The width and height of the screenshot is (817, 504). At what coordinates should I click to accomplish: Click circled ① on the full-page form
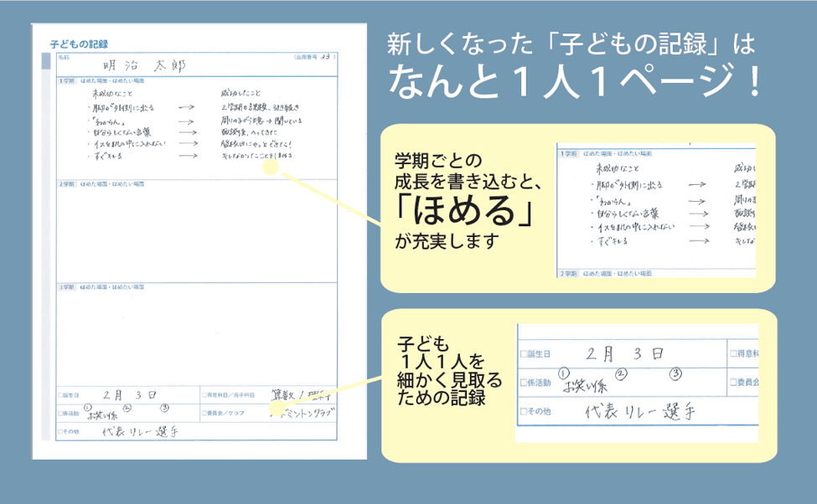point(87,408)
